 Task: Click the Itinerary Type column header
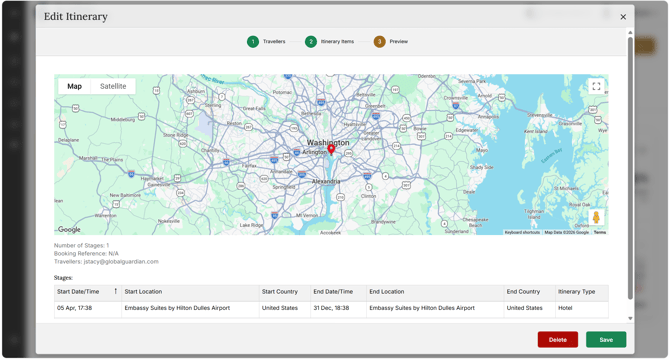pos(582,292)
